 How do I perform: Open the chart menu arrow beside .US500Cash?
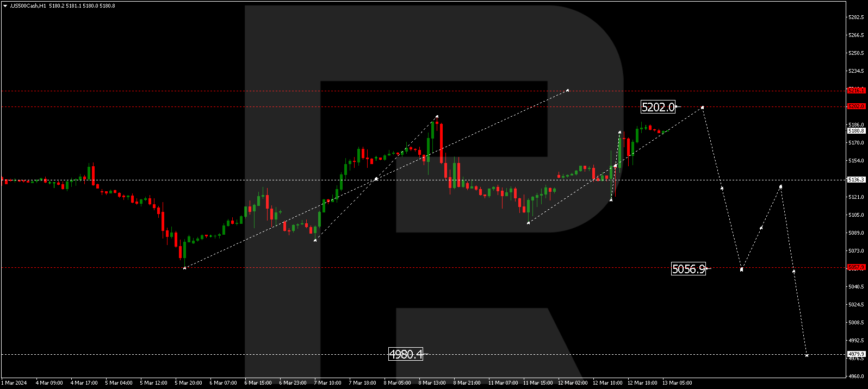click(x=5, y=6)
